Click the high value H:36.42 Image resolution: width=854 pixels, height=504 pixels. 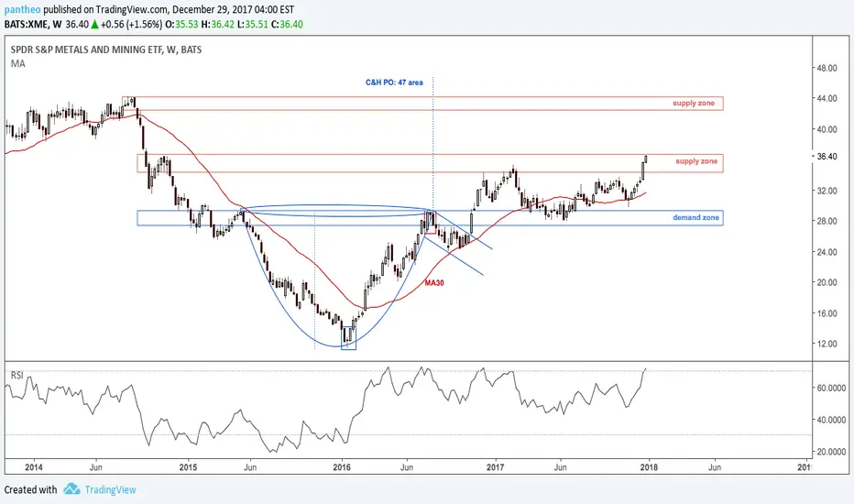[x=218, y=24]
